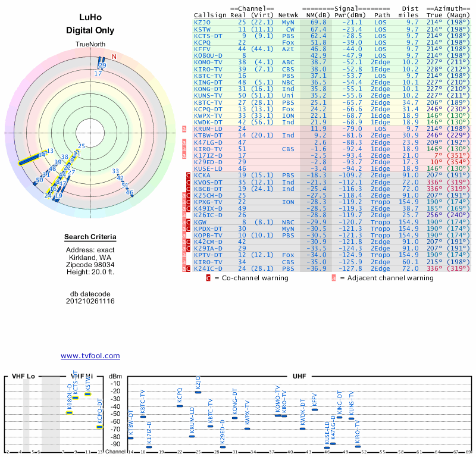This screenshot has height=457, width=476.
Task: Click the KFFV signal marker in UHF chart
Action: pyautogui.click(x=315, y=409)
